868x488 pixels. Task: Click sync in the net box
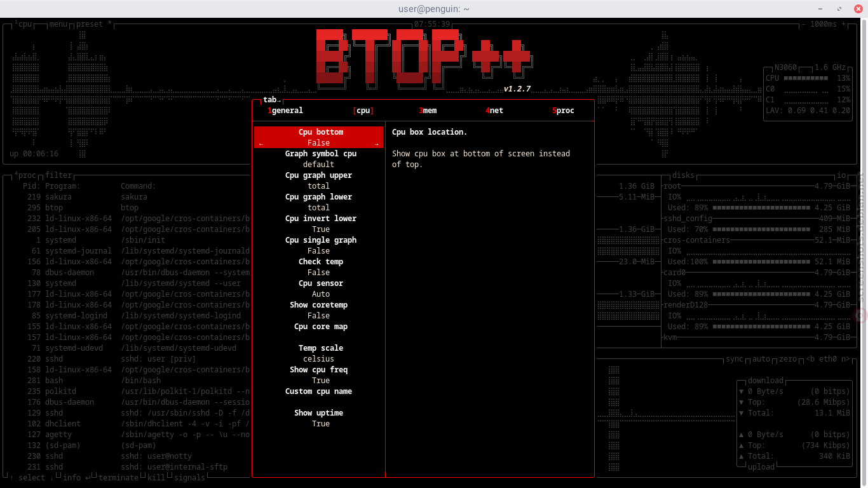(734, 359)
